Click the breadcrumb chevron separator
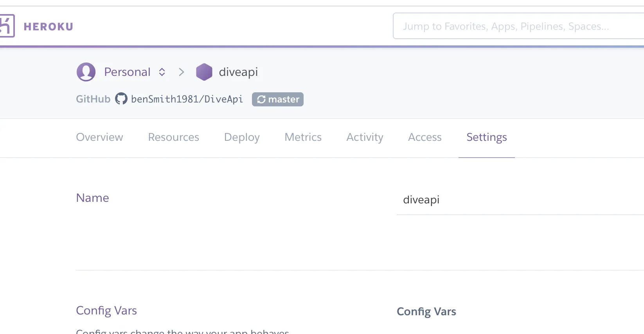This screenshot has height=334, width=644. click(181, 72)
